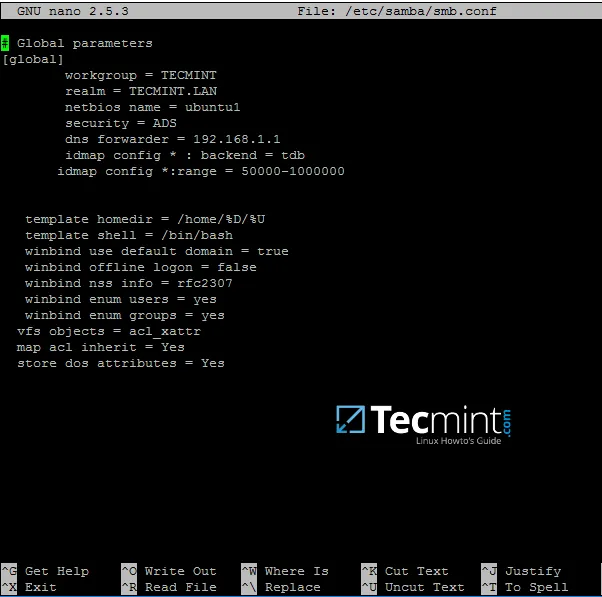Screen dimensions: 602x597
Task: Click the ^X Exit shortcut
Action: click(x=29, y=587)
